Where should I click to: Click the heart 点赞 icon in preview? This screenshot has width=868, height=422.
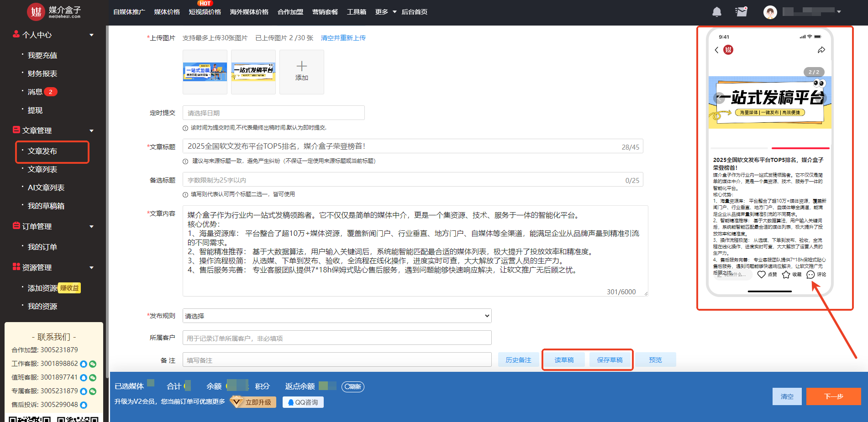(x=761, y=275)
